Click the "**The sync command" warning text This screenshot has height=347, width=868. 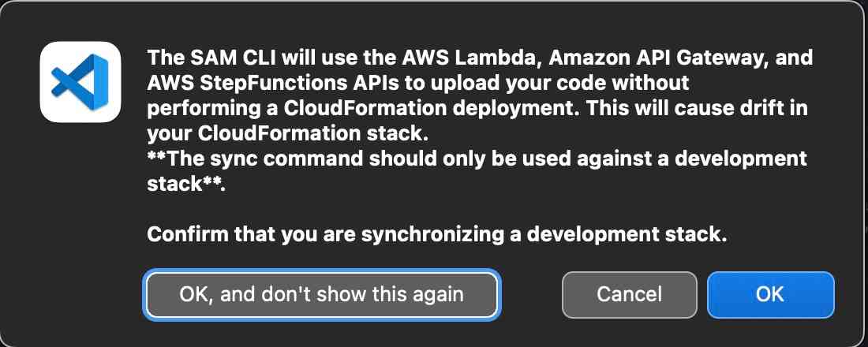tap(238, 159)
